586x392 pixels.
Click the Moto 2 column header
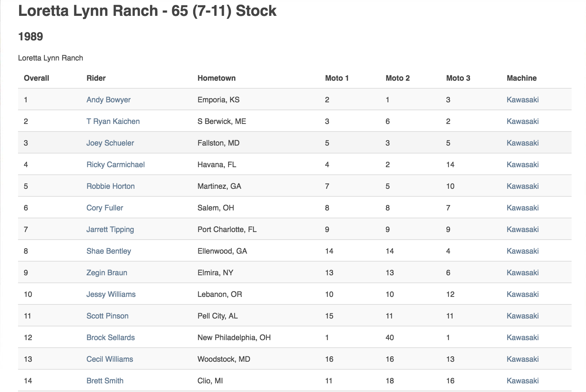pyautogui.click(x=398, y=78)
